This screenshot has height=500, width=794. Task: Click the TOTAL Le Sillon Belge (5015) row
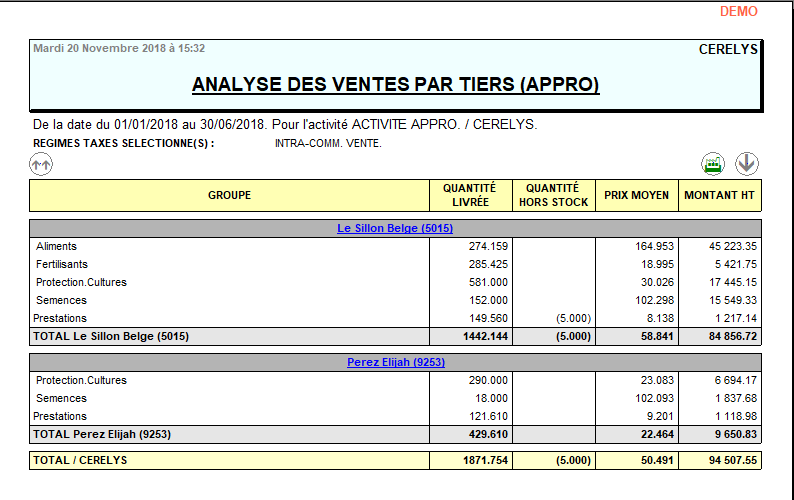pyautogui.click(x=111, y=336)
